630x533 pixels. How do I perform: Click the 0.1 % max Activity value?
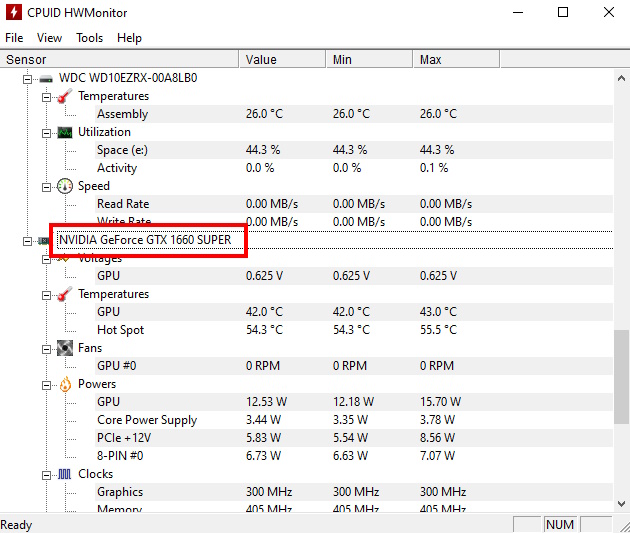pyautogui.click(x=434, y=168)
